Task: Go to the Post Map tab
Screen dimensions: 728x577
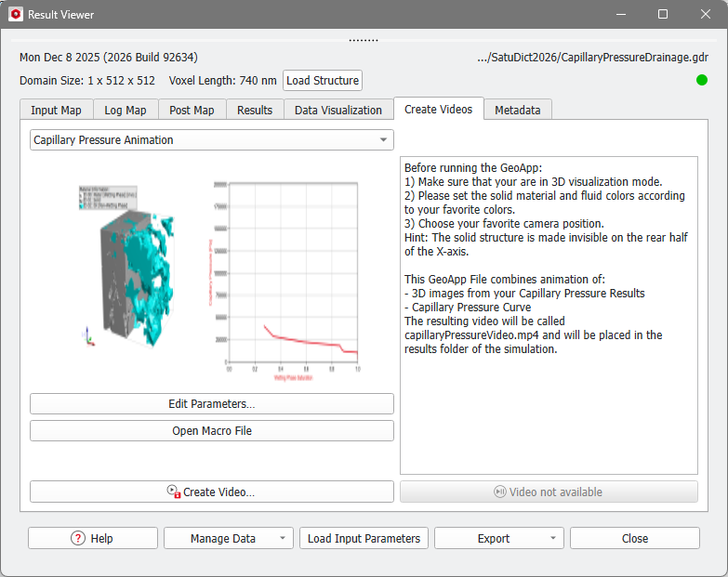Action: point(192,110)
